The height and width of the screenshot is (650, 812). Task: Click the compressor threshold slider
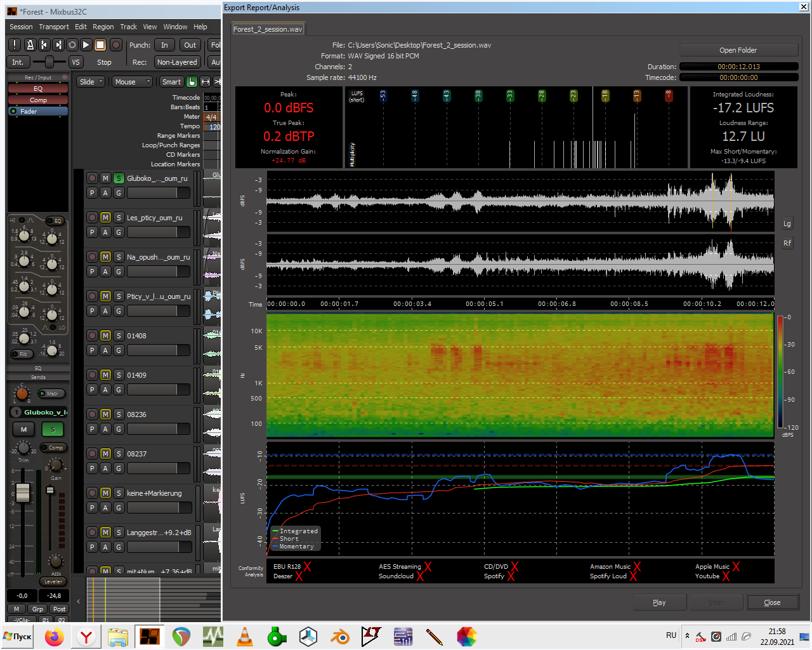pyautogui.click(x=50, y=490)
